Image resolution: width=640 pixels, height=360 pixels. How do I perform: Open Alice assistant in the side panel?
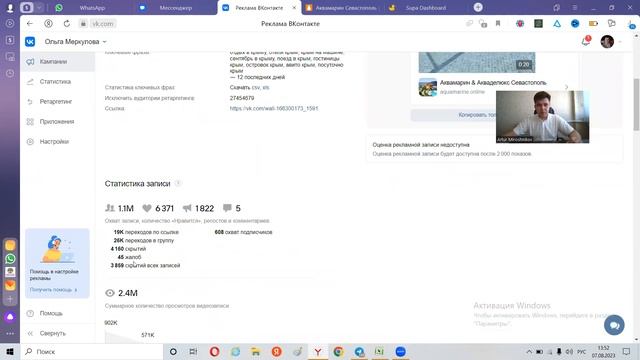point(10,317)
